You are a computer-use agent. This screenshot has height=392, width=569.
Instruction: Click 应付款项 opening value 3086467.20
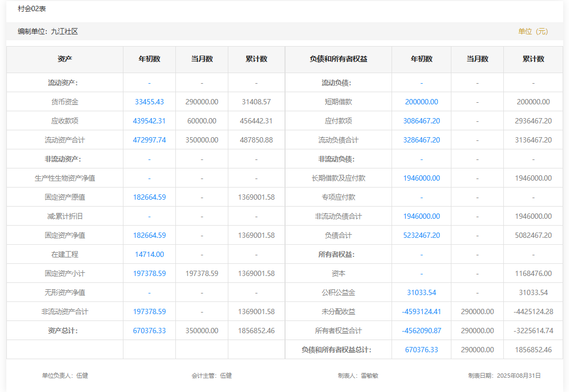421,121
